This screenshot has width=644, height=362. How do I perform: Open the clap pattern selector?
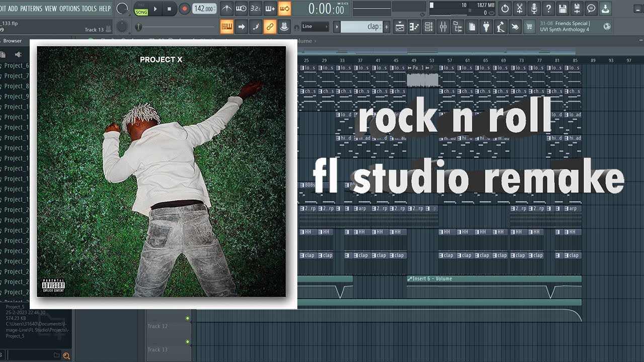361,27
